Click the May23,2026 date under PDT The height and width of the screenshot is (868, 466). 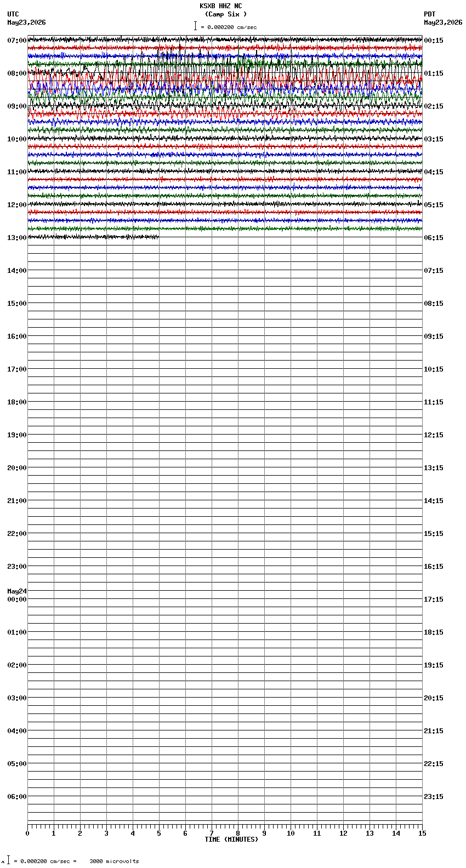[x=443, y=22]
